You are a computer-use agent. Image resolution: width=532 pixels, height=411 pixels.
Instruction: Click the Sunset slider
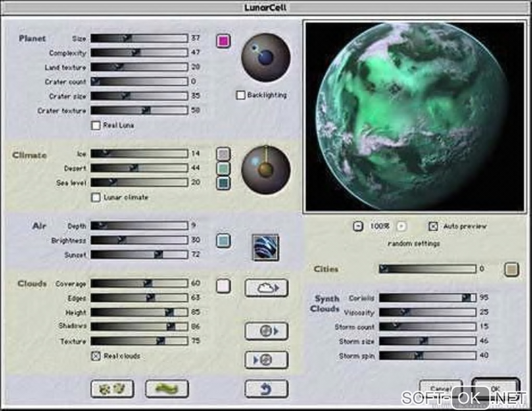coord(139,255)
